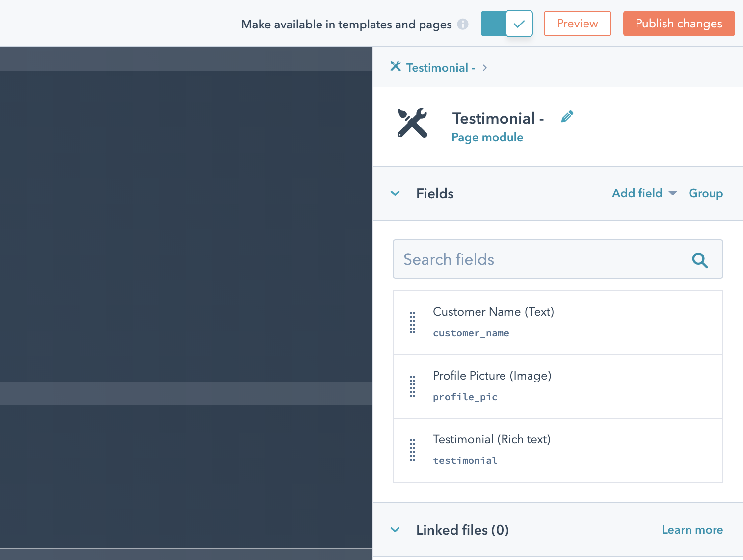
Task: Click the Testimonial - module title text
Action: pos(498,118)
